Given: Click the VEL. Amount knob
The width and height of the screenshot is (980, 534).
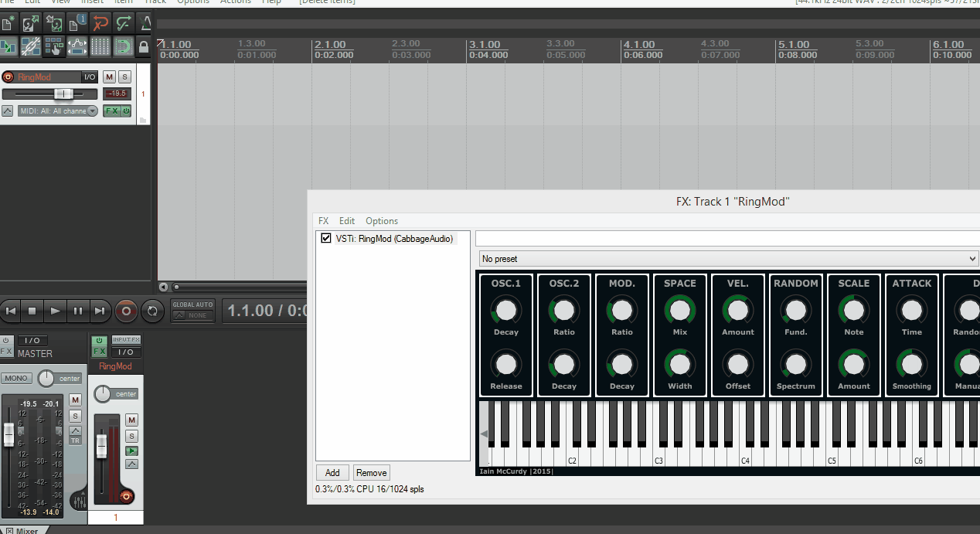Looking at the screenshot, I should pos(737,311).
